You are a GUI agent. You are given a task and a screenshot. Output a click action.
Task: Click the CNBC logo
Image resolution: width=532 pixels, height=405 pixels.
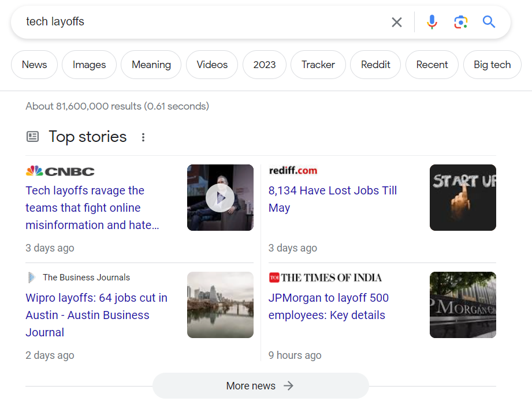(x=60, y=171)
